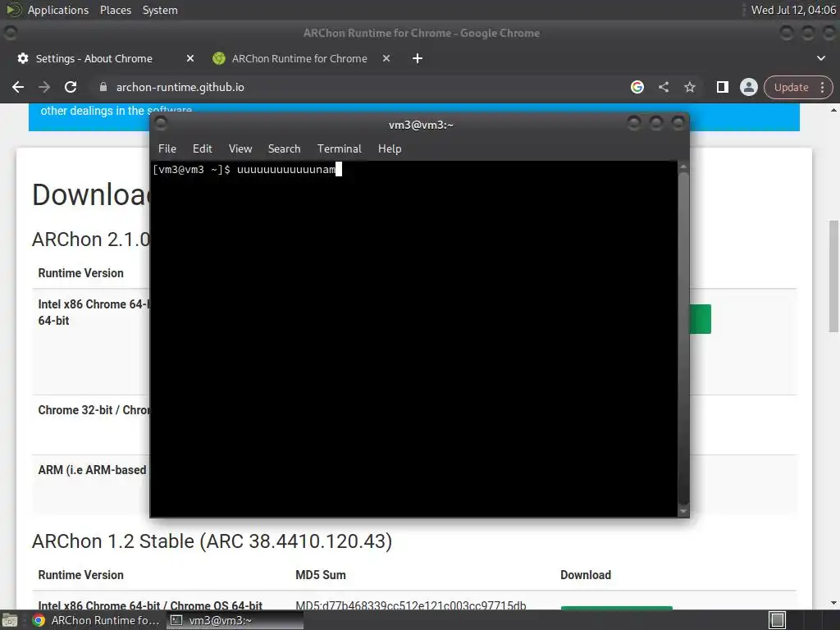Click the Google icon in address bar
840x630 pixels.
[637, 87]
